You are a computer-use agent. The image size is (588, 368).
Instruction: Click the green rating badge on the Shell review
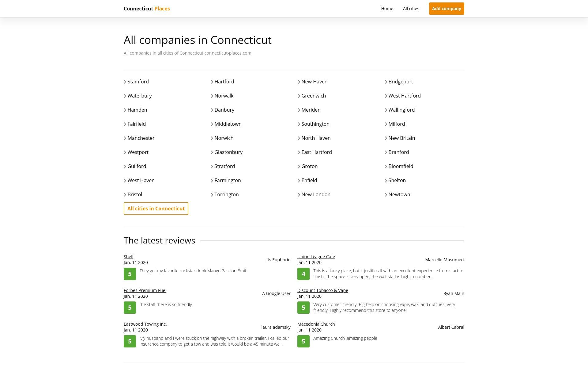pyautogui.click(x=130, y=274)
